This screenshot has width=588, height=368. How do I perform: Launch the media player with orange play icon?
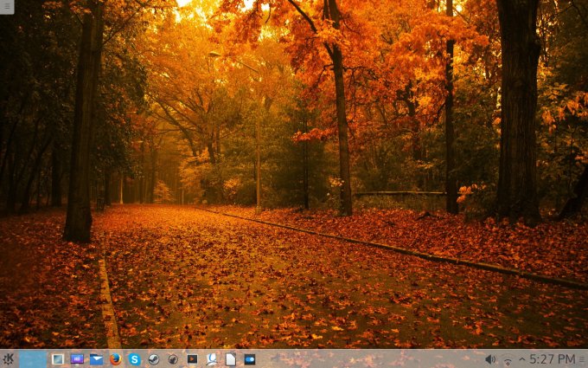point(192,359)
